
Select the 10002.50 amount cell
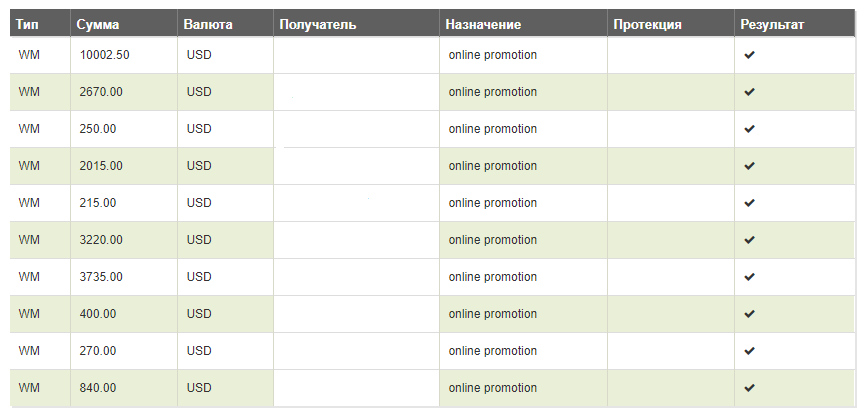[x=104, y=55]
